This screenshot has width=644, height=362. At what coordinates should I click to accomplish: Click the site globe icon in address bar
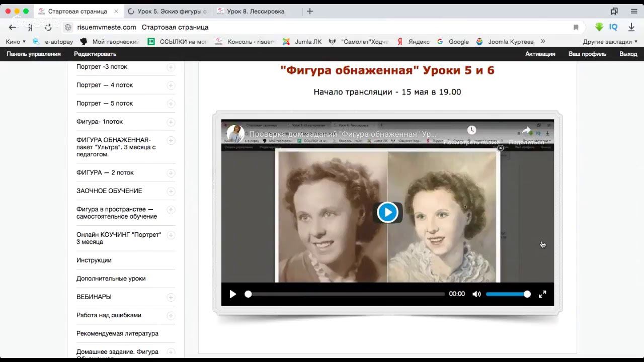tap(68, 27)
